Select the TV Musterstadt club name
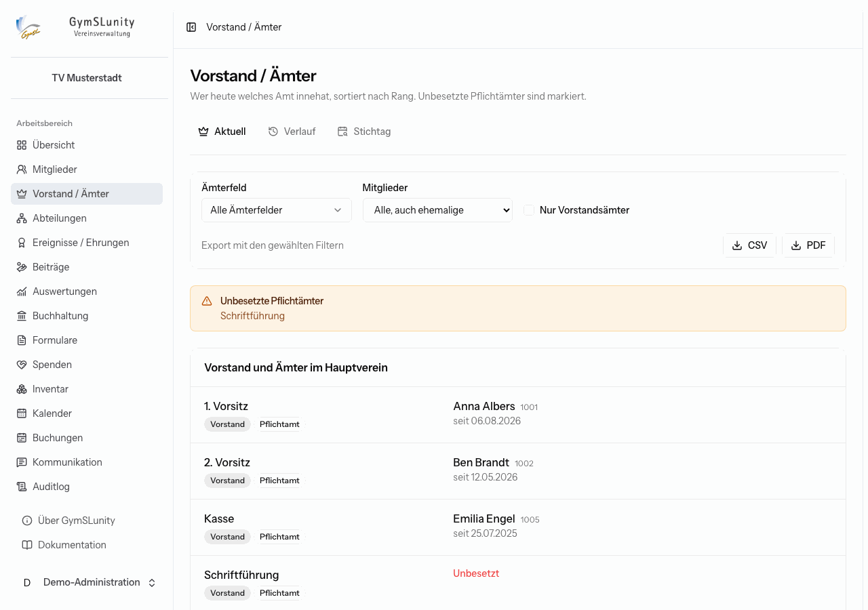The image size is (868, 610). [87, 78]
